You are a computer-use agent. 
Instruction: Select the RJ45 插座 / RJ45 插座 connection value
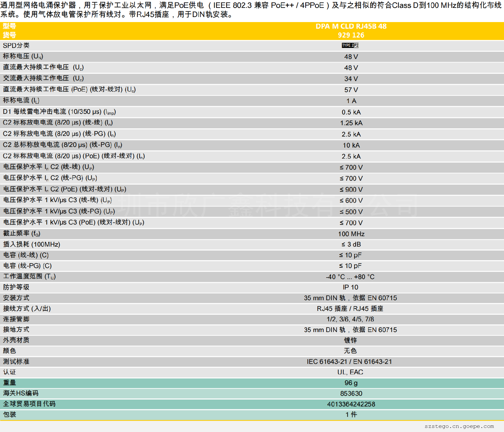click(350, 309)
